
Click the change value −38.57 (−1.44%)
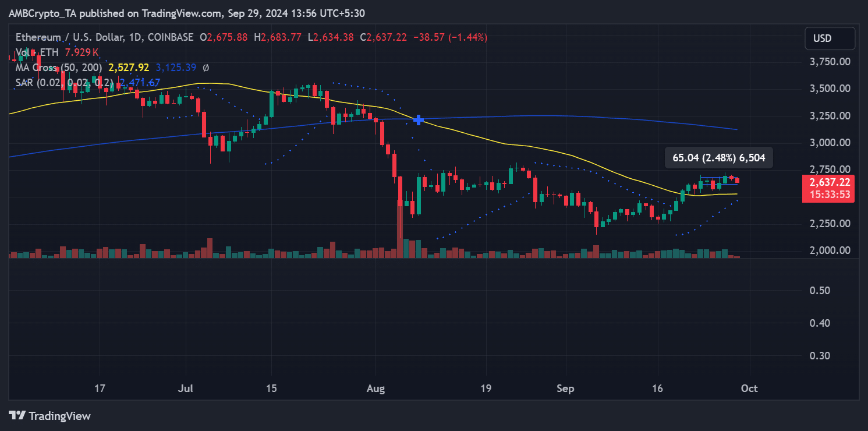(x=451, y=37)
